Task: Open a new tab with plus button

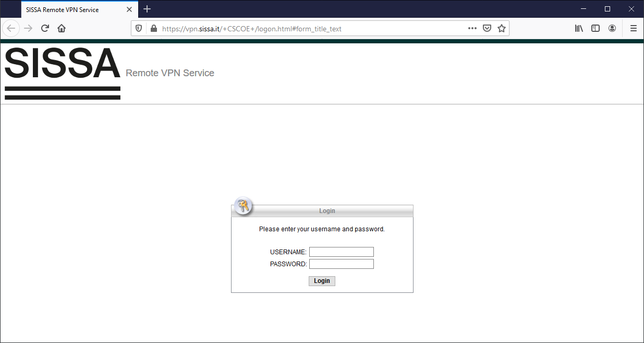Action: coord(147,9)
